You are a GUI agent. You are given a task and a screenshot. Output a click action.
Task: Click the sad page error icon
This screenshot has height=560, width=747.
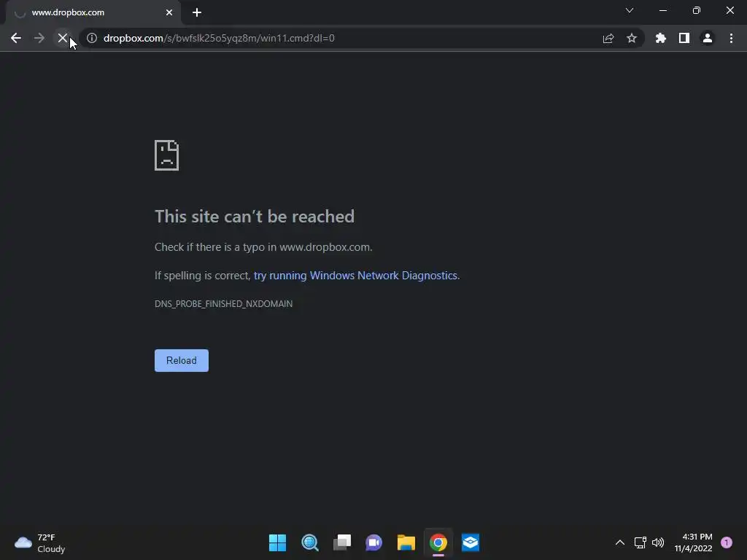coord(167,155)
